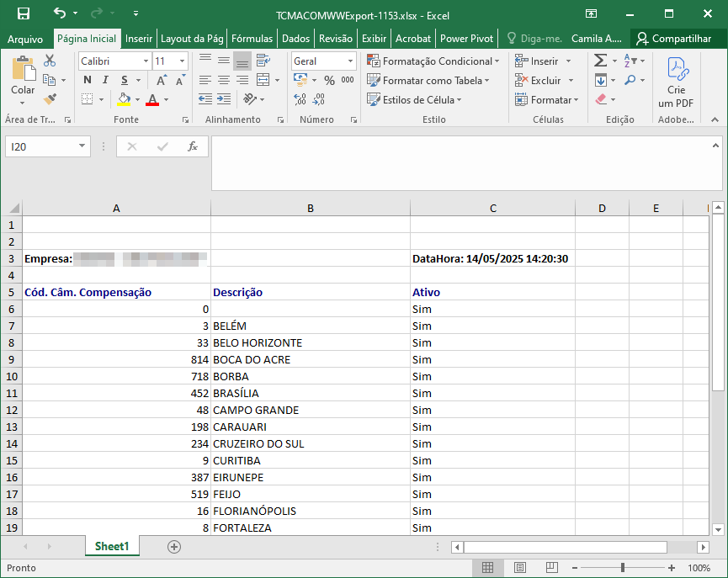Align cell text left
This screenshot has height=578, width=728.
tap(205, 80)
